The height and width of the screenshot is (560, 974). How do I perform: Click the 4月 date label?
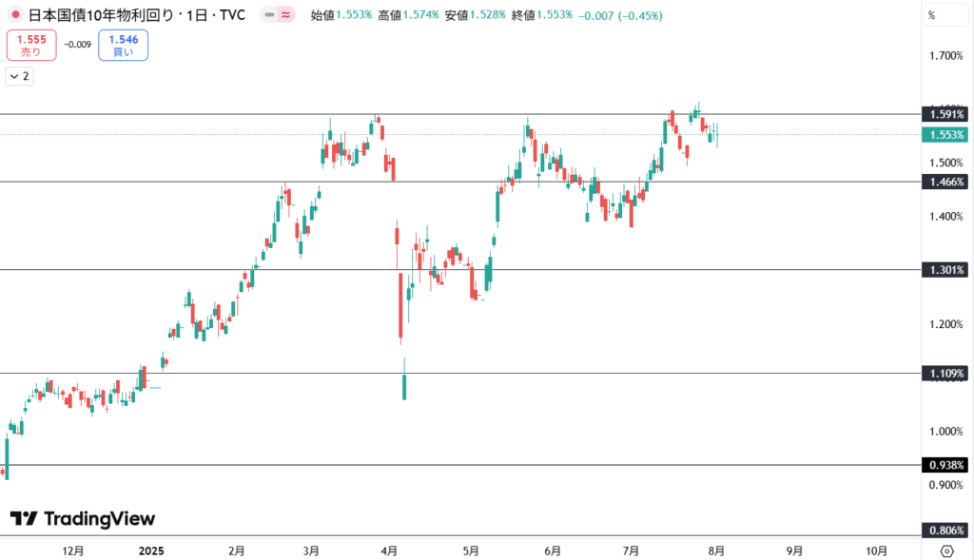pyautogui.click(x=389, y=550)
